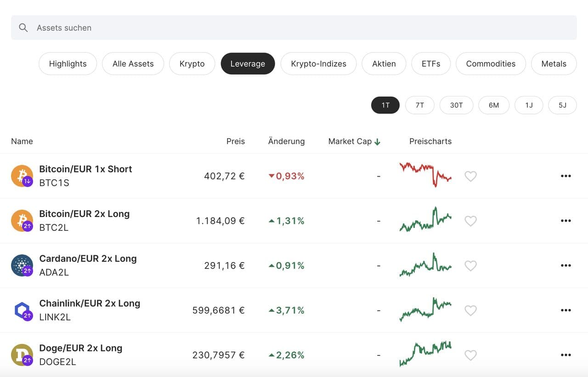
Task: Open more options for Bitcoin/EUR 2x Long
Action: (x=565, y=221)
